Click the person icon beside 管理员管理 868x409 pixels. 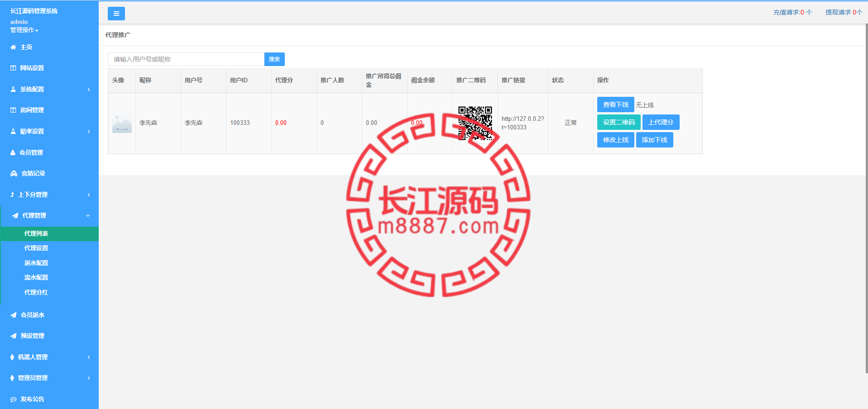(x=12, y=378)
